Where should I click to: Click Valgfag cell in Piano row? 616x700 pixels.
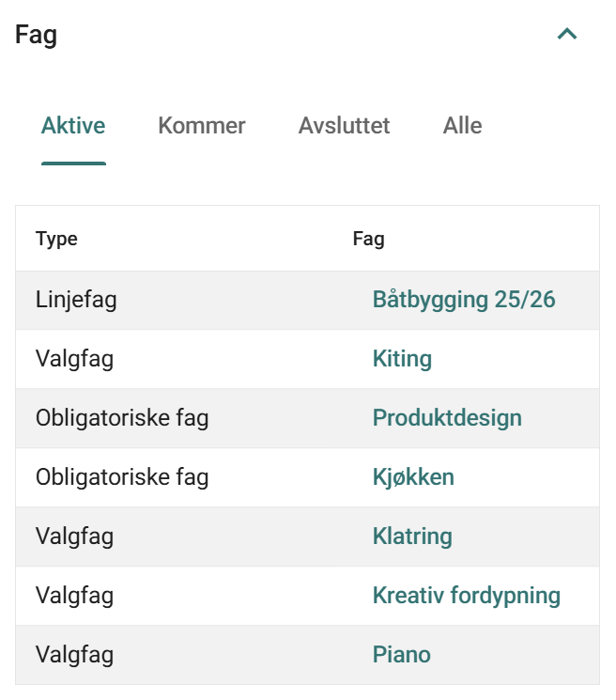[74, 655]
